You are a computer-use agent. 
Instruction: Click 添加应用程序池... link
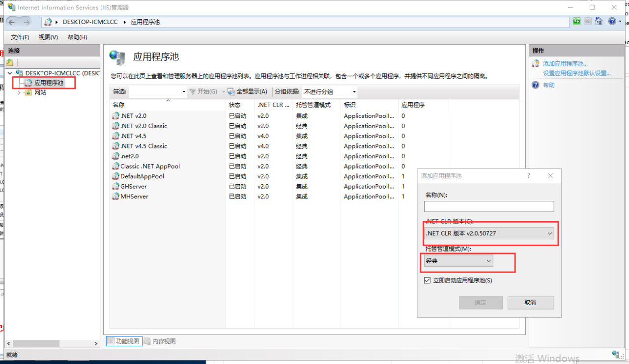point(565,63)
